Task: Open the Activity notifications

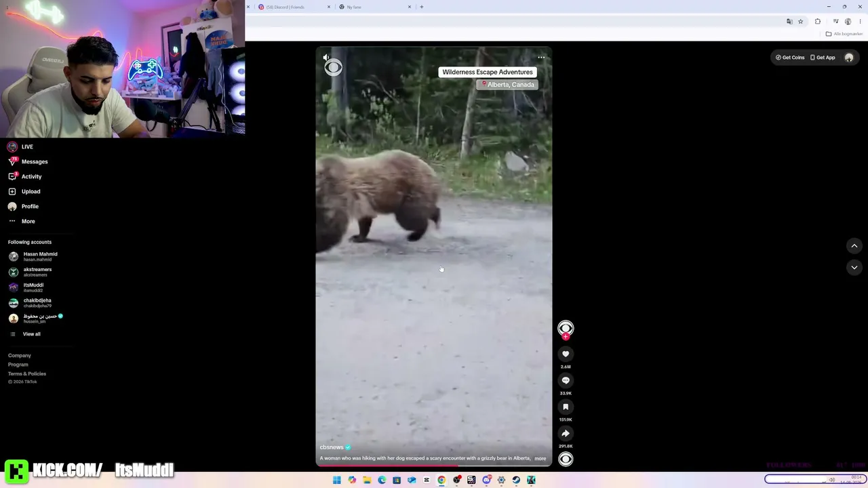Action: (x=25, y=176)
